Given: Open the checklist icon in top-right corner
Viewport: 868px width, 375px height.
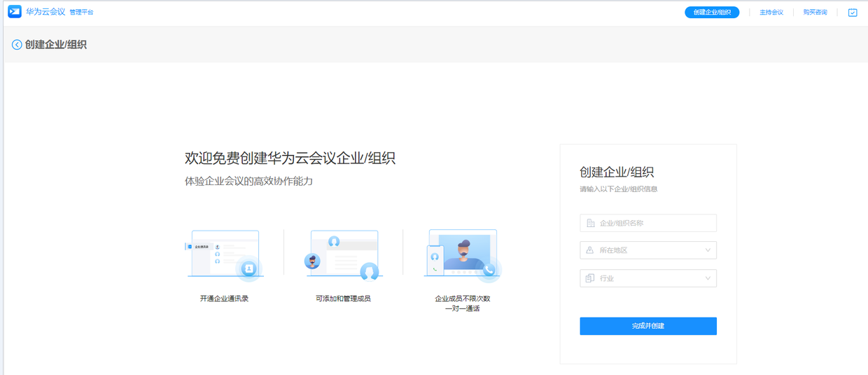Looking at the screenshot, I should 853,13.
